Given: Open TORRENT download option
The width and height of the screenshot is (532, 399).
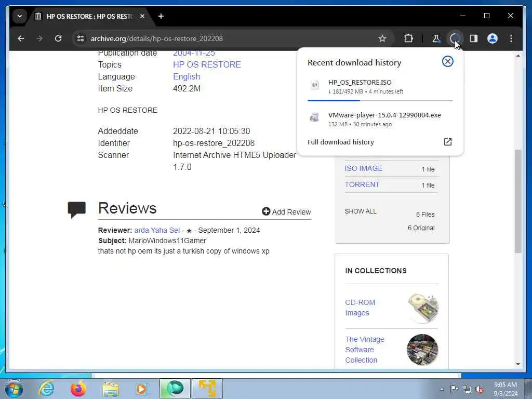Looking at the screenshot, I should click(x=362, y=184).
